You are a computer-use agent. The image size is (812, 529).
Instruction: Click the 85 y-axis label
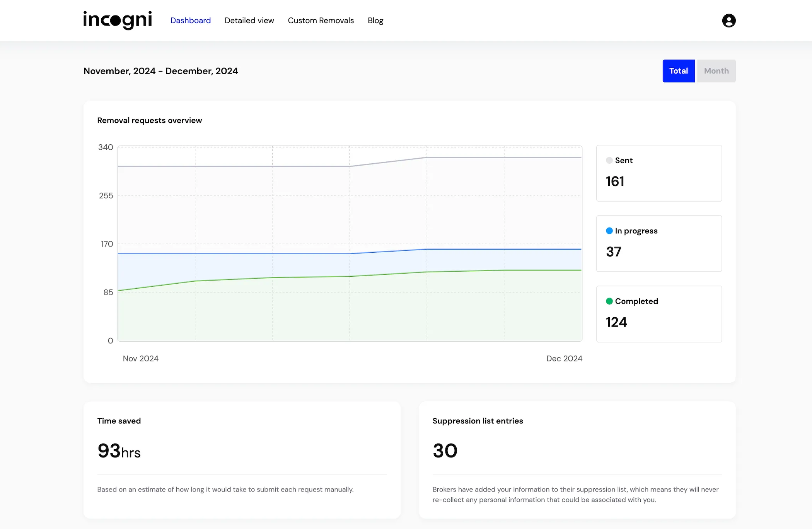click(108, 292)
